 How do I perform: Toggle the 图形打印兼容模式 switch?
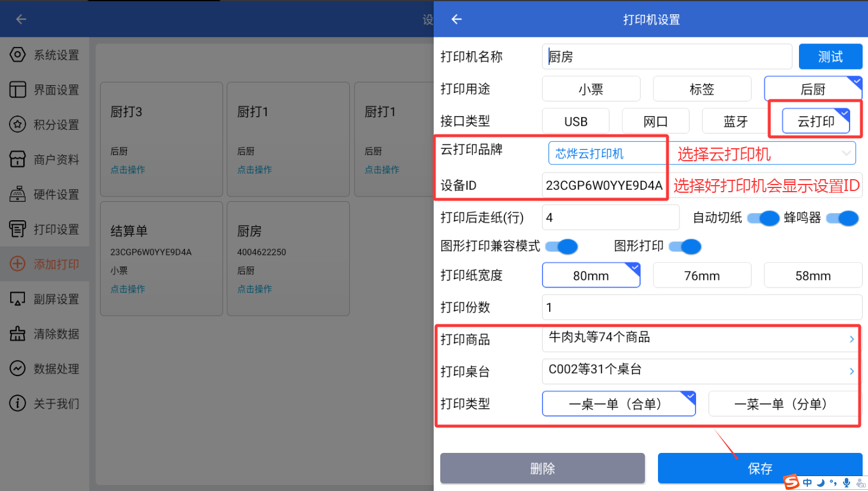tap(562, 246)
